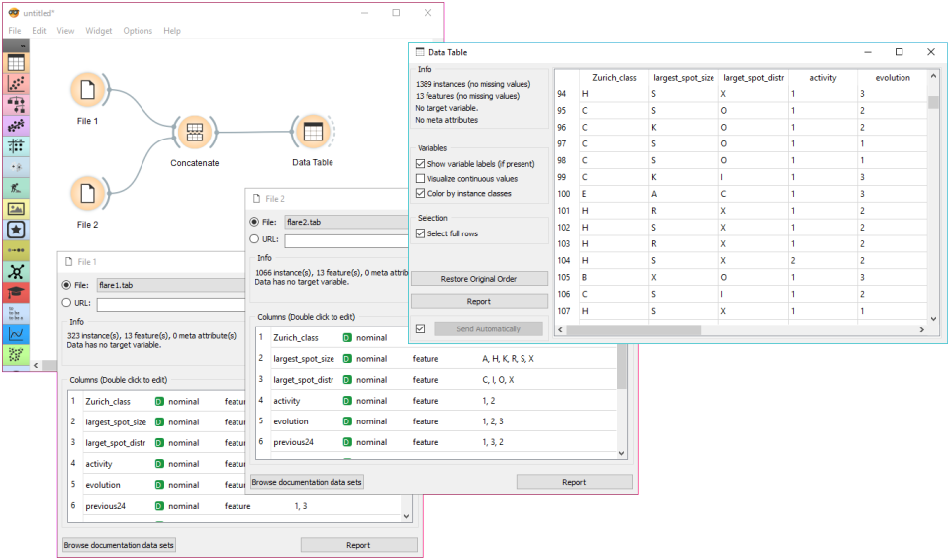
Task: Open Widget menu
Action: pos(98,31)
